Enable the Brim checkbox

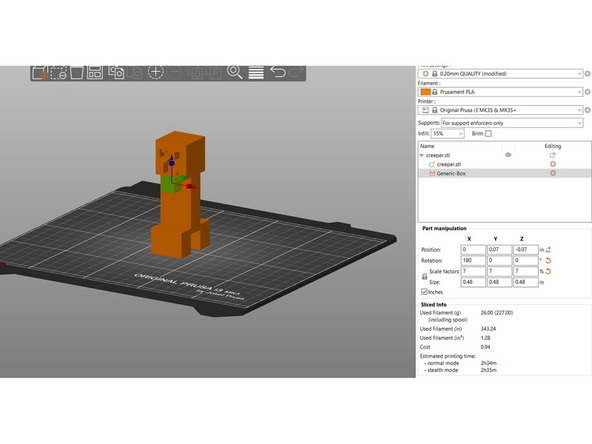488,134
